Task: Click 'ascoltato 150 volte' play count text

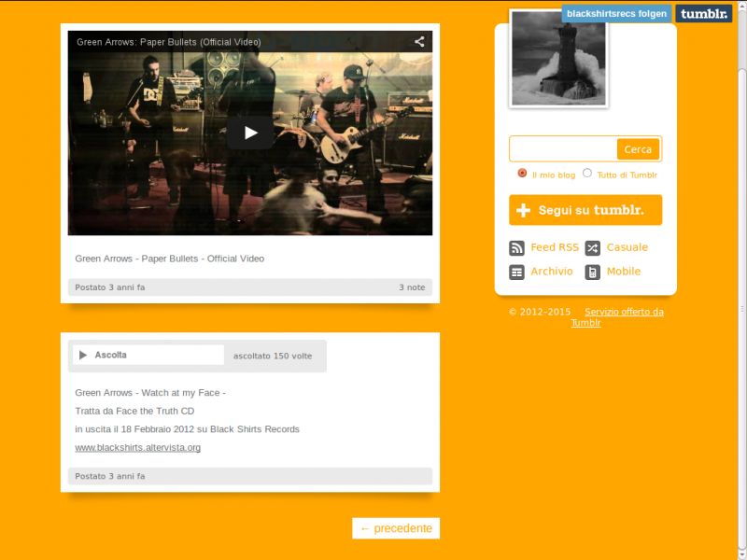Action: click(273, 356)
